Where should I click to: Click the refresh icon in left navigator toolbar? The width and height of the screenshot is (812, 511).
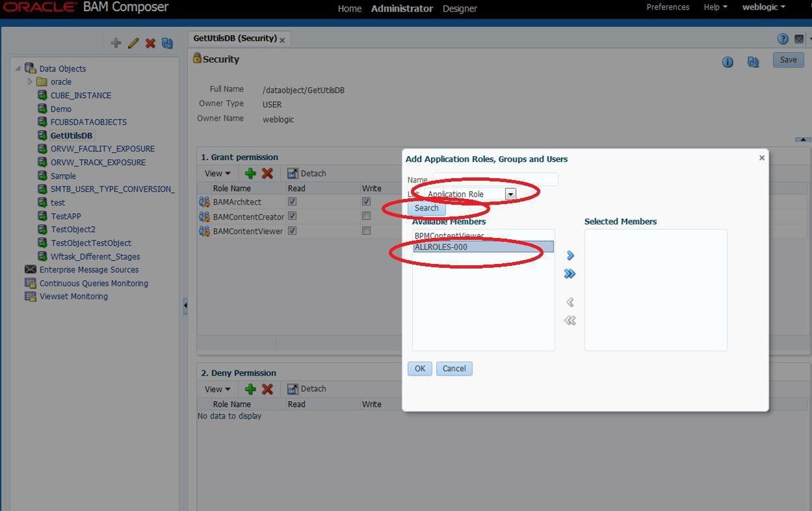pos(167,43)
